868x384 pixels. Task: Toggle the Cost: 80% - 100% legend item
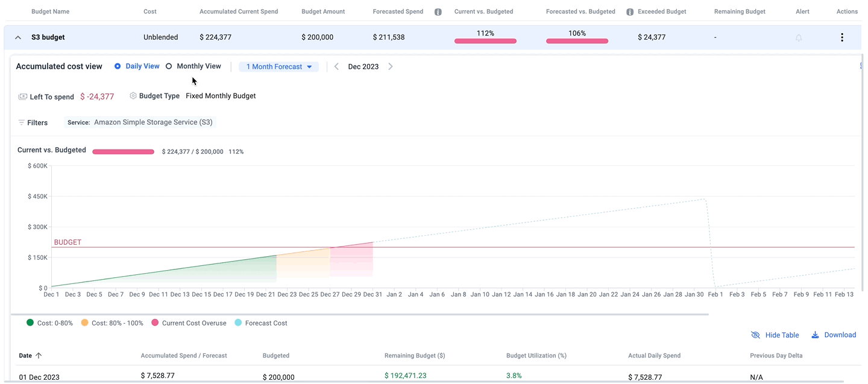[112, 323]
